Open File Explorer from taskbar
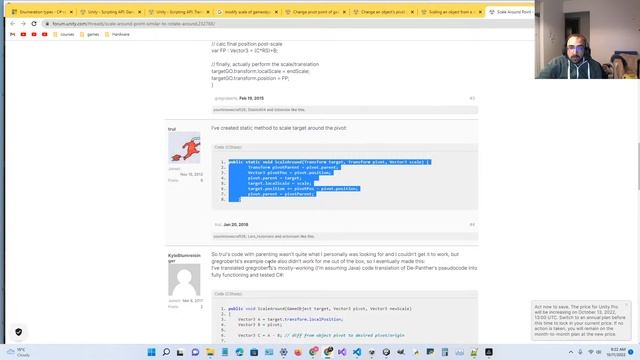Screen dimensions: 640x360 [210, 352]
